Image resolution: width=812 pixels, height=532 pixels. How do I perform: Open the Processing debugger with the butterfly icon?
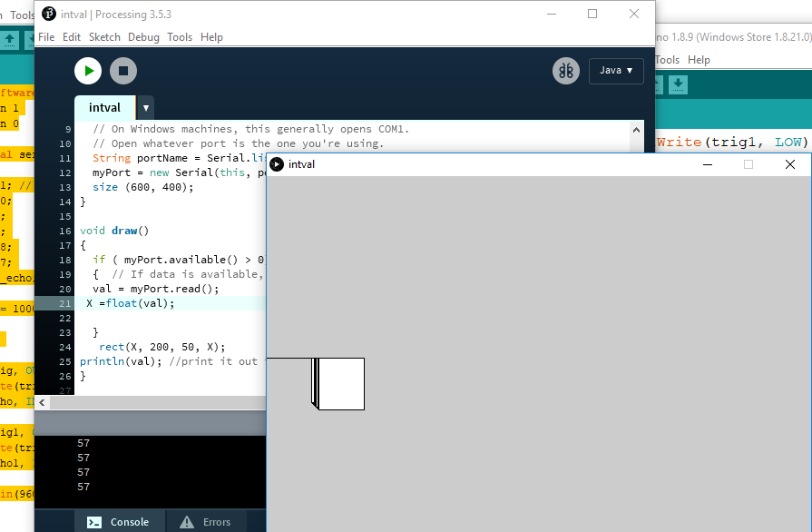coord(565,70)
